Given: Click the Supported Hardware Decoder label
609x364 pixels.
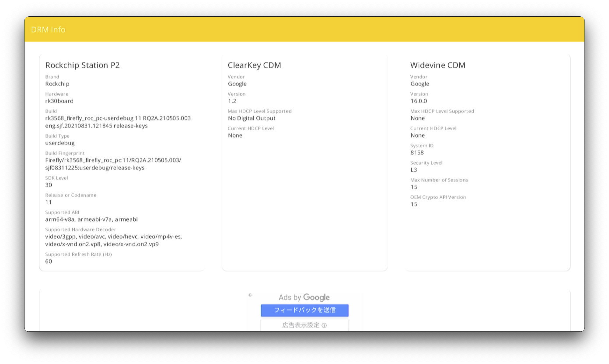Looking at the screenshot, I should [x=80, y=230].
